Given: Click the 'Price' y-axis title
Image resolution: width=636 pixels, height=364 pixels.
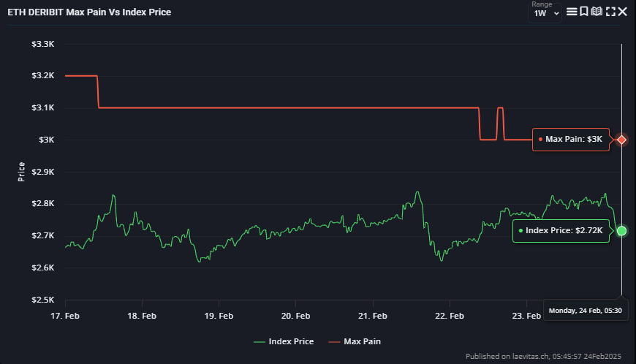Looking at the screenshot, I should (21, 172).
